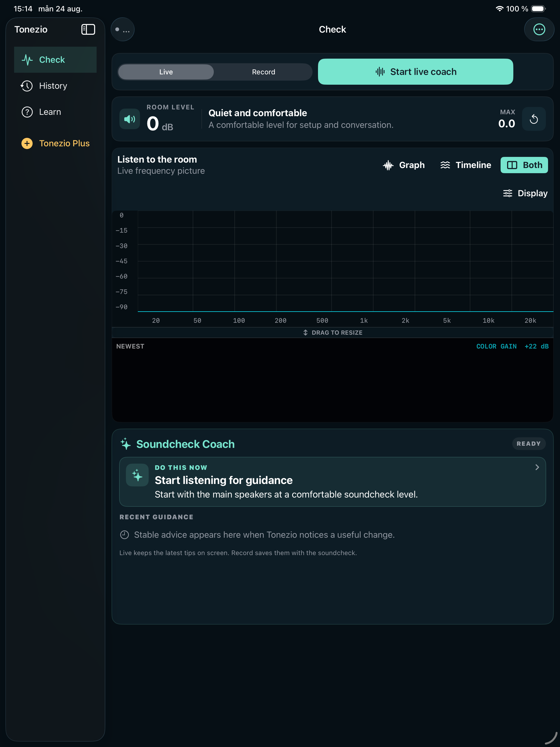Screen dimensions: 560x747
Task: Open the more options ellipsis menu
Action: pyautogui.click(x=539, y=29)
